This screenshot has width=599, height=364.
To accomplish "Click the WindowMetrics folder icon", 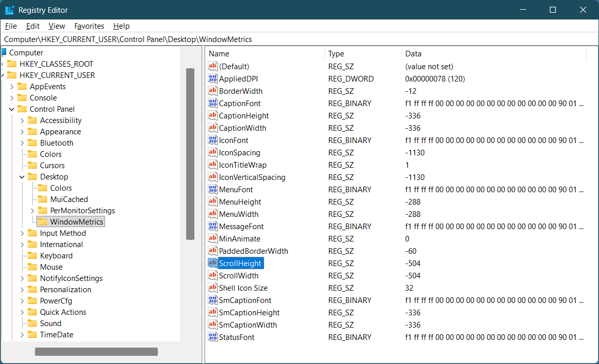I will 43,222.
